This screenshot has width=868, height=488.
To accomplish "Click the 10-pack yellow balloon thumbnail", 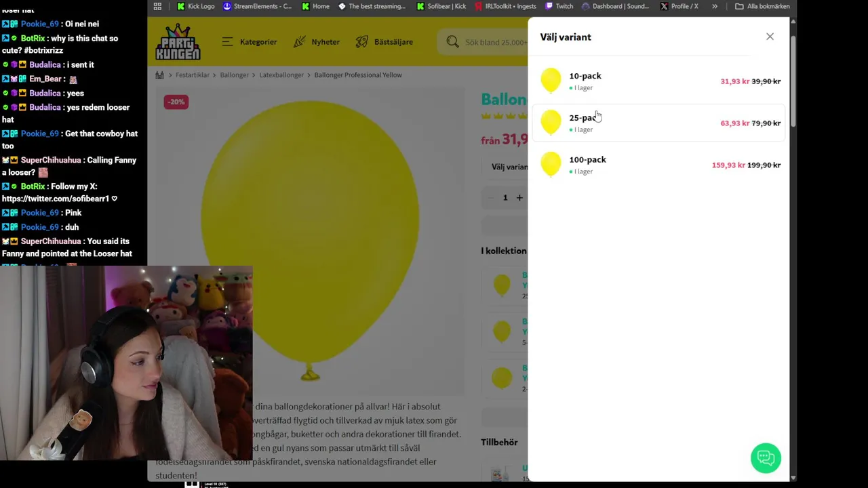I will pos(551,81).
